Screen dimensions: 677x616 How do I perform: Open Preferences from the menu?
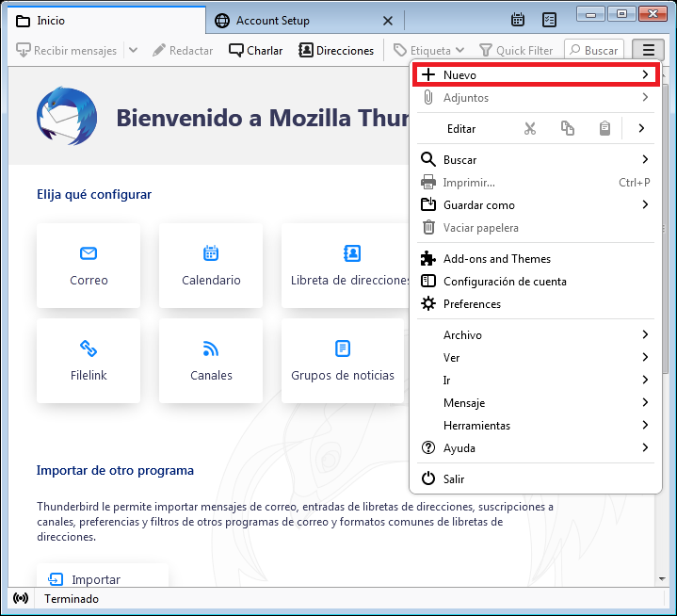(x=536, y=304)
